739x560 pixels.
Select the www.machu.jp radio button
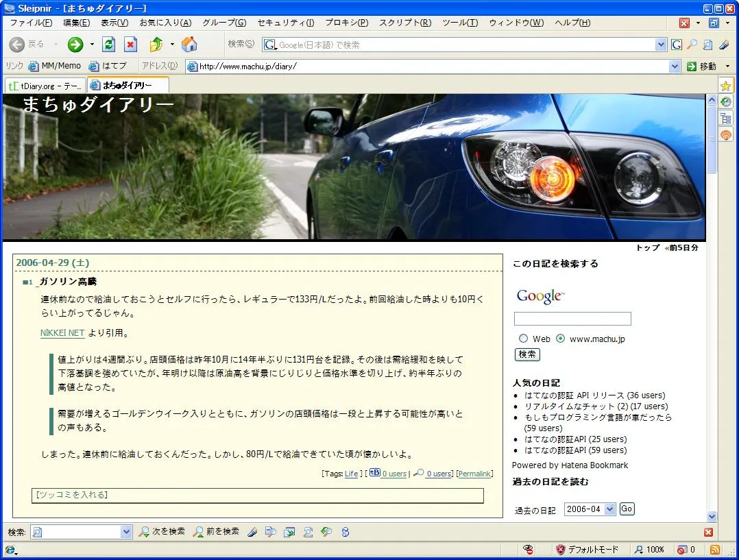coord(561,339)
